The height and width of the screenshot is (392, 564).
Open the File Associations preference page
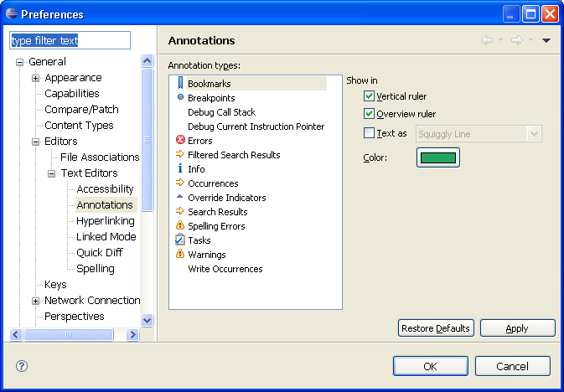(100, 157)
